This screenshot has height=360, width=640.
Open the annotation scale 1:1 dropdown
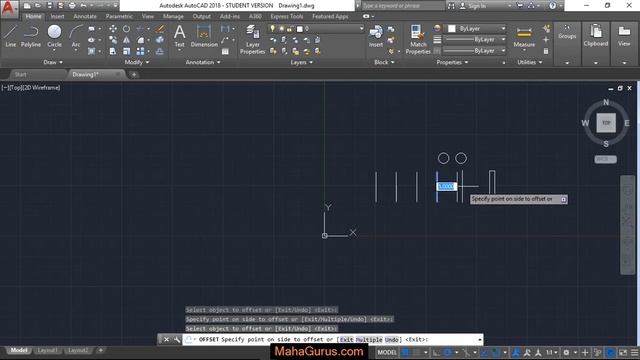[x=552, y=352]
